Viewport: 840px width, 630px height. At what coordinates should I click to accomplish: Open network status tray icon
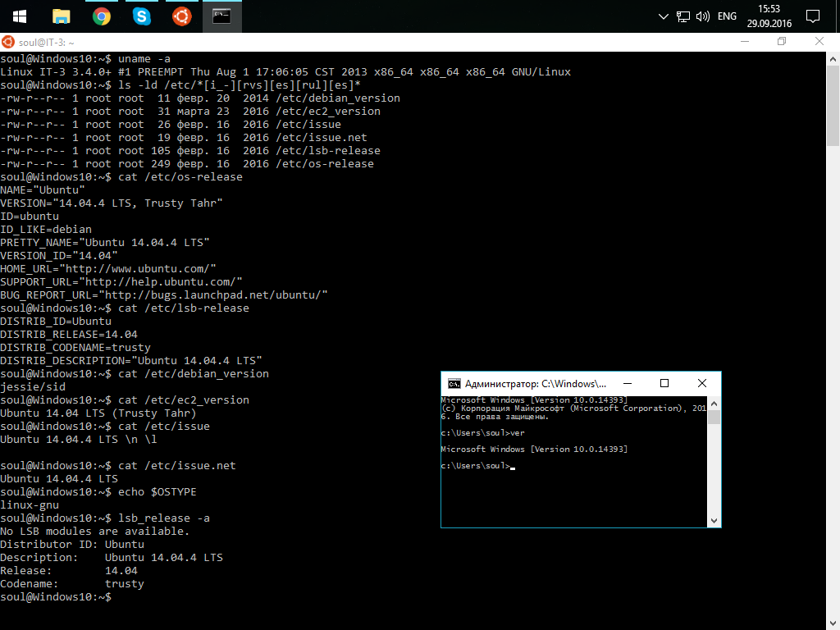683,16
